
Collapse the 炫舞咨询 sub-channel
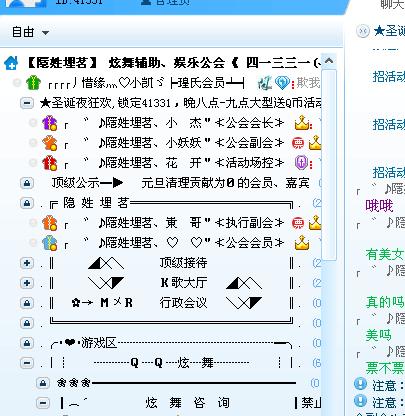point(43,403)
